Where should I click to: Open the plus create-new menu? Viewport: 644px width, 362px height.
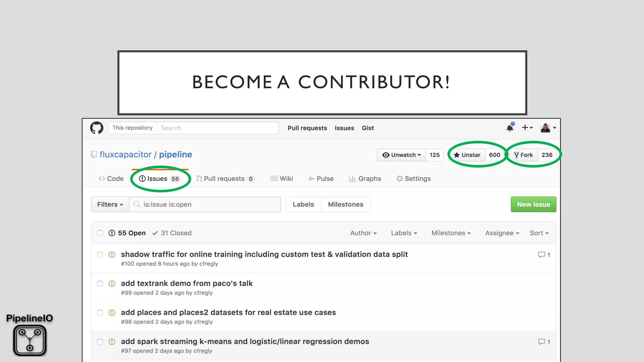pos(527,128)
